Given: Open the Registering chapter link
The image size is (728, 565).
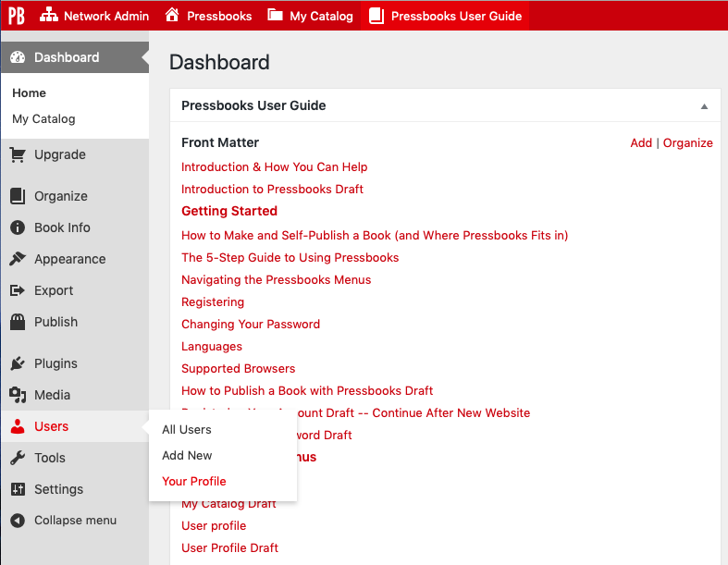Looking at the screenshot, I should (x=213, y=302).
